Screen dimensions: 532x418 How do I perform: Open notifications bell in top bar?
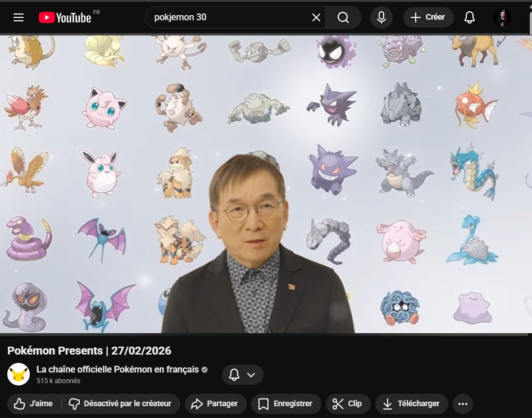click(x=470, y=17)
